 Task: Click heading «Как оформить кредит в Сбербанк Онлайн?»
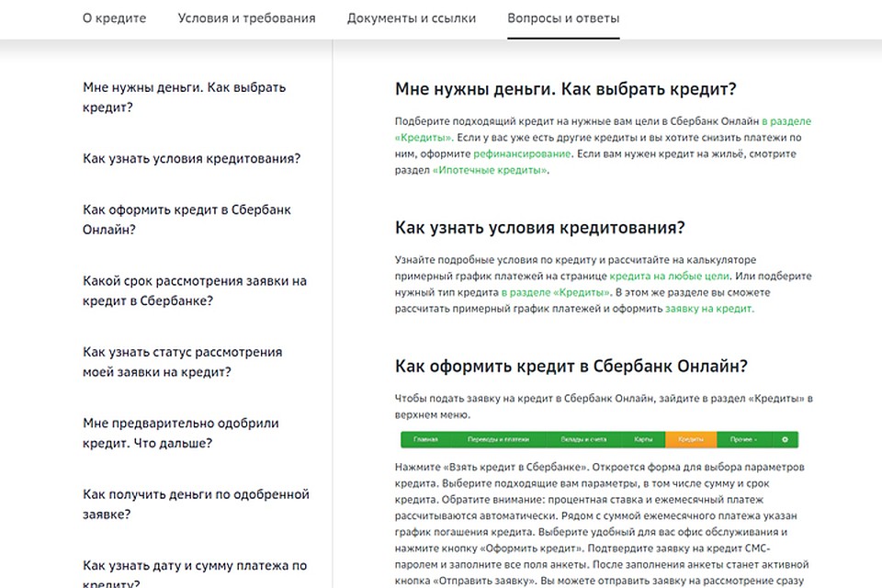[571, 366]
